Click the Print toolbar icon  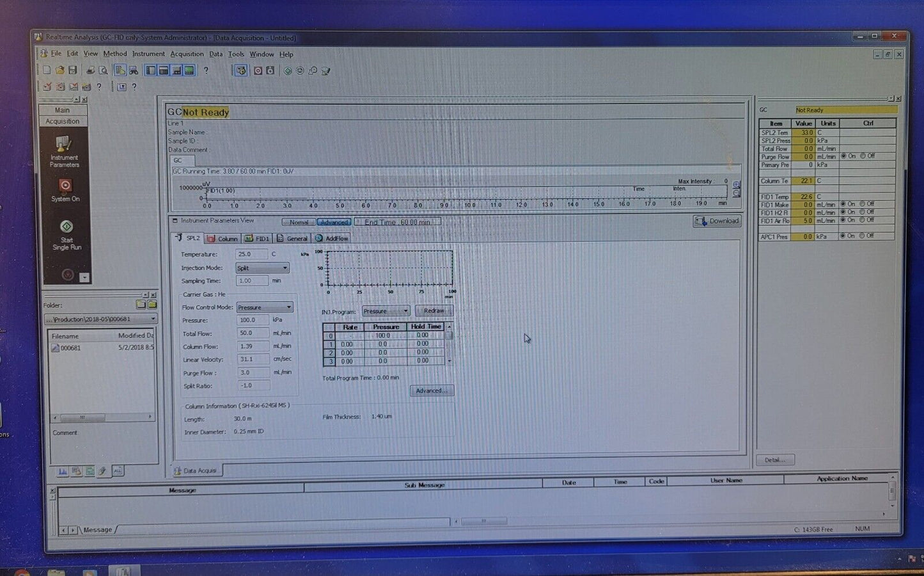90,70
